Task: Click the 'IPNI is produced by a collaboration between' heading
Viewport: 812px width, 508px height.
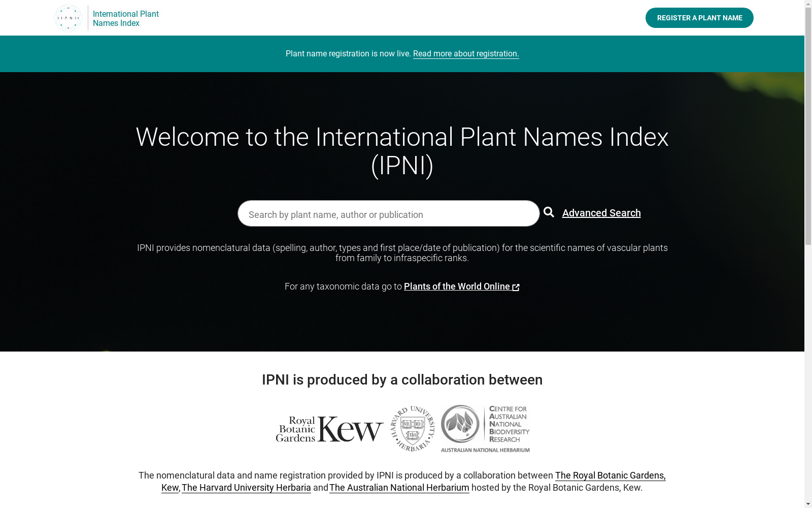Action: tap(402, 380)
